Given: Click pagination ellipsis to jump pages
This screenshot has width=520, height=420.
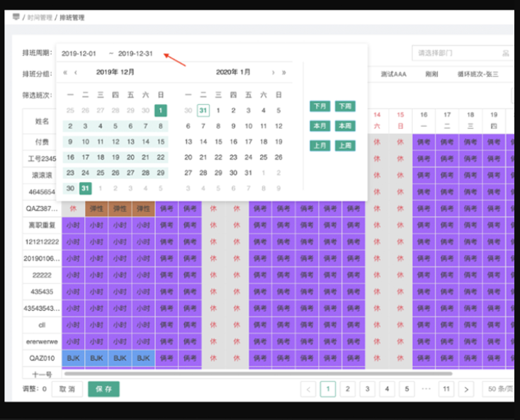Looking at the screenshot, I should [x=426, y=389].
